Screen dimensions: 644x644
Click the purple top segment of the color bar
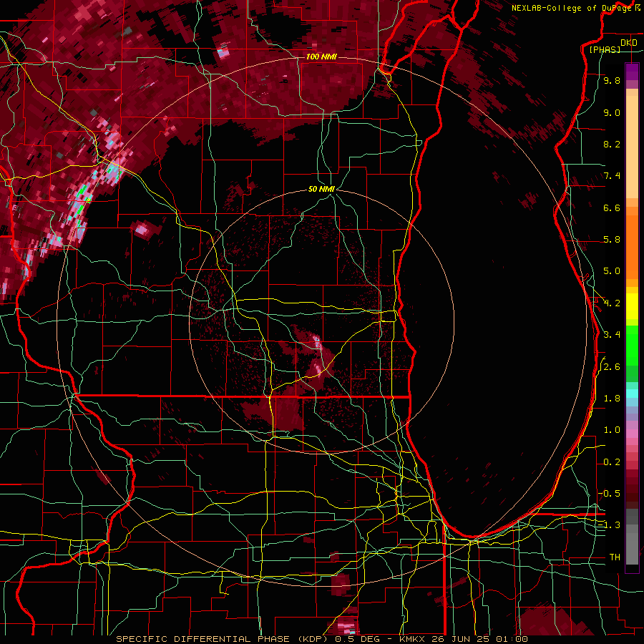pos(632,72)
